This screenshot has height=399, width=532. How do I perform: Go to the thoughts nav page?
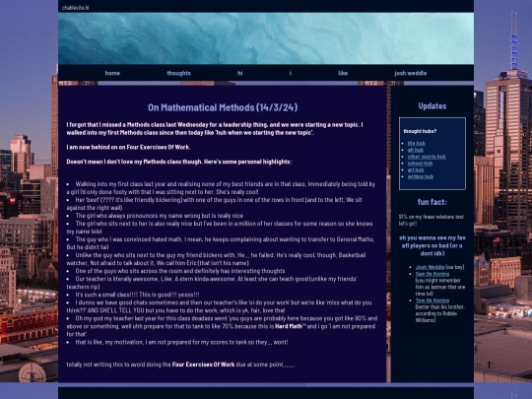pos(178,73)
